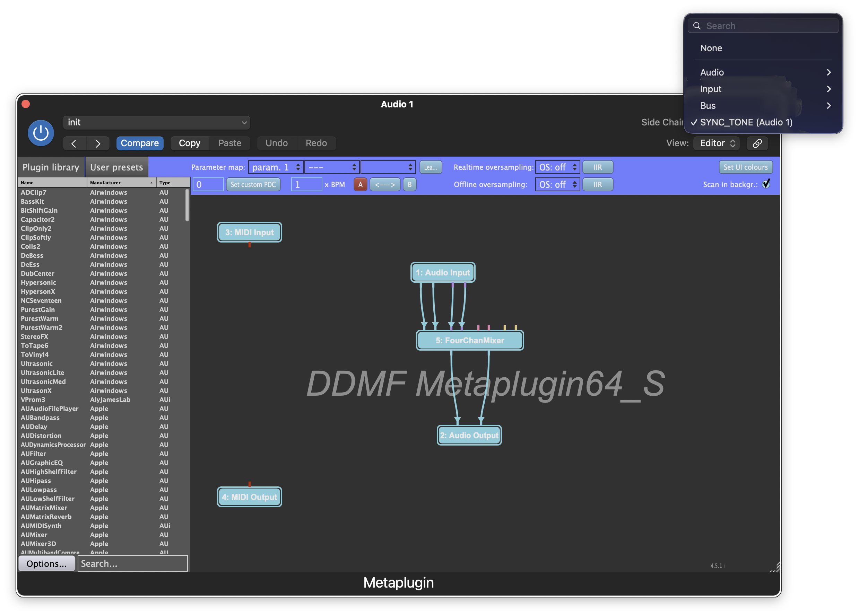
Task: Toggle Scan in background checkbox
Action: click(x=766, y=184)
